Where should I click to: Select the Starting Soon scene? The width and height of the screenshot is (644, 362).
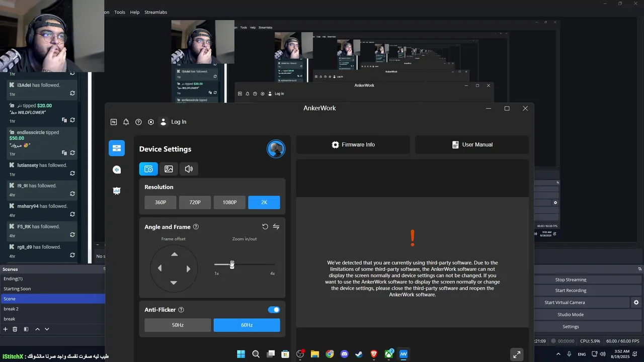pos(52,289)
